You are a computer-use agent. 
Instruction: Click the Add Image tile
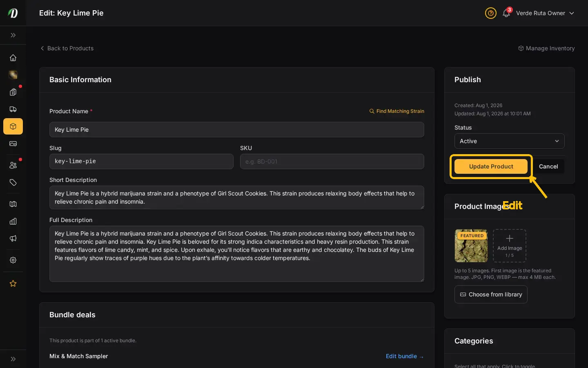pyautogui.click(x=510, y=246)
